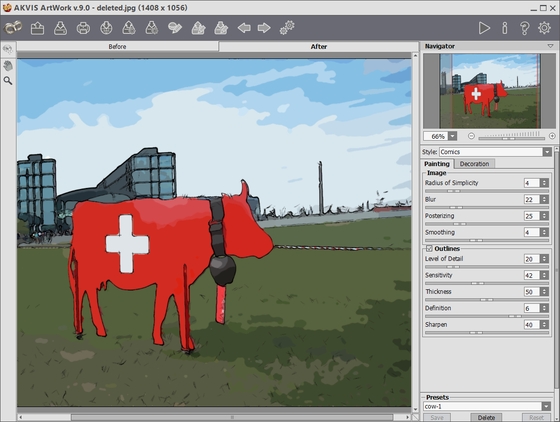Click the zoom in plus icon
The width and height of the screenshot is (560, 422).
click(x=552, y=136)
